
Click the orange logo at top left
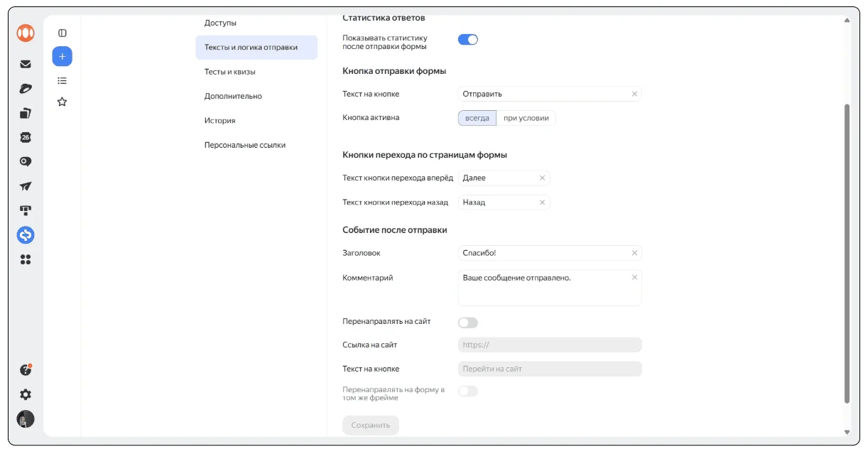tap(26, 33)
